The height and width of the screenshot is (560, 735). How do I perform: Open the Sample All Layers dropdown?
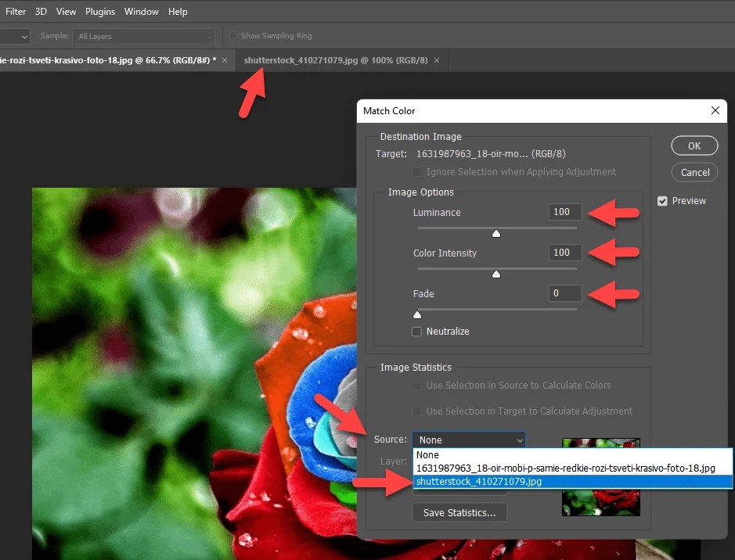pos(143,36)
